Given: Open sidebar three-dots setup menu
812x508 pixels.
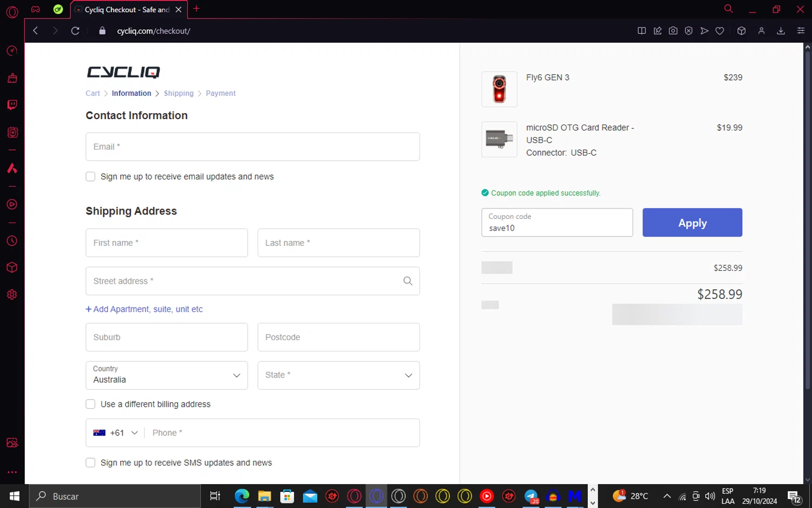Looking at the screenshot, I should [x=12, y=472].
